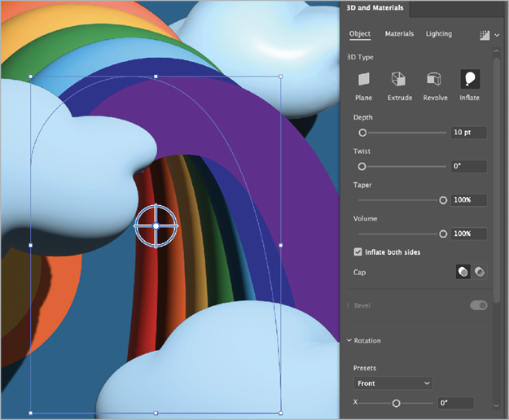Select the Inflate 3D type icon
Viewport: 509px width, 420px height.
click(x=470, y=79)
